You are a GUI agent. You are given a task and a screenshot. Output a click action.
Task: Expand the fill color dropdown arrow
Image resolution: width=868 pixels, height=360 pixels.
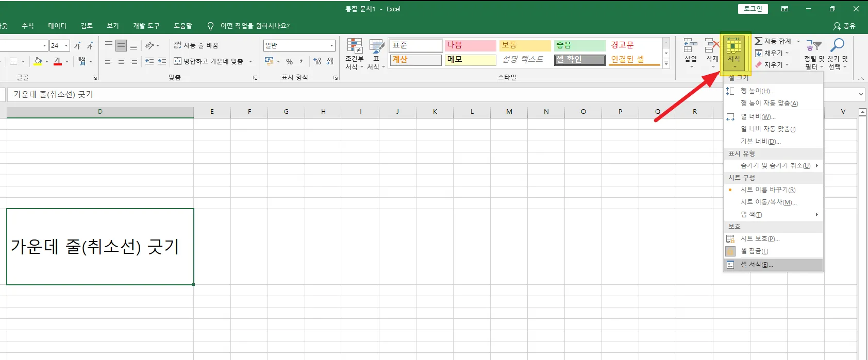(x=46, y=61)
